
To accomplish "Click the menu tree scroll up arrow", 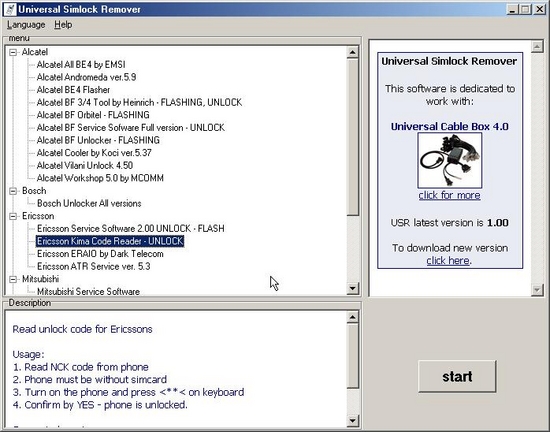I will [353, 52].
